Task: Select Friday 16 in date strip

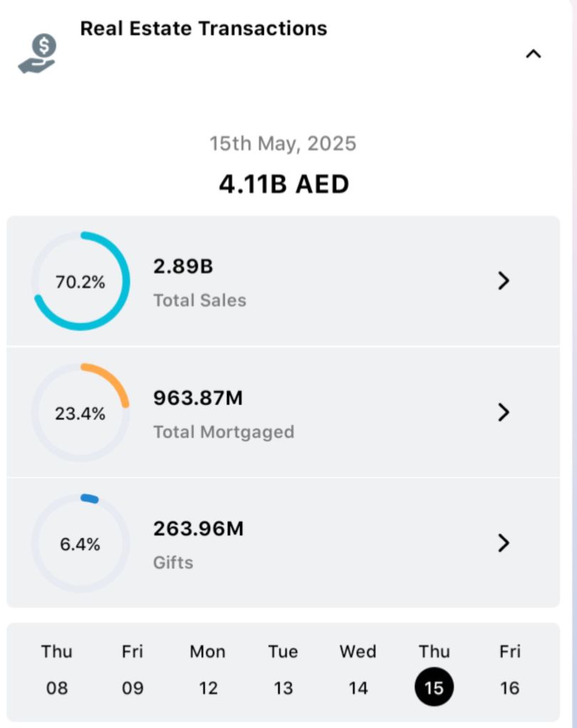Action: pyautogui.click(x=509, y=670)
